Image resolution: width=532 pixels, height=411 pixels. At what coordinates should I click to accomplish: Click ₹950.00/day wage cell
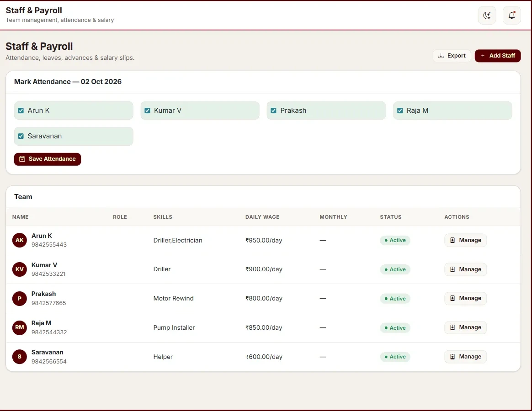click(x=264, y=240)
